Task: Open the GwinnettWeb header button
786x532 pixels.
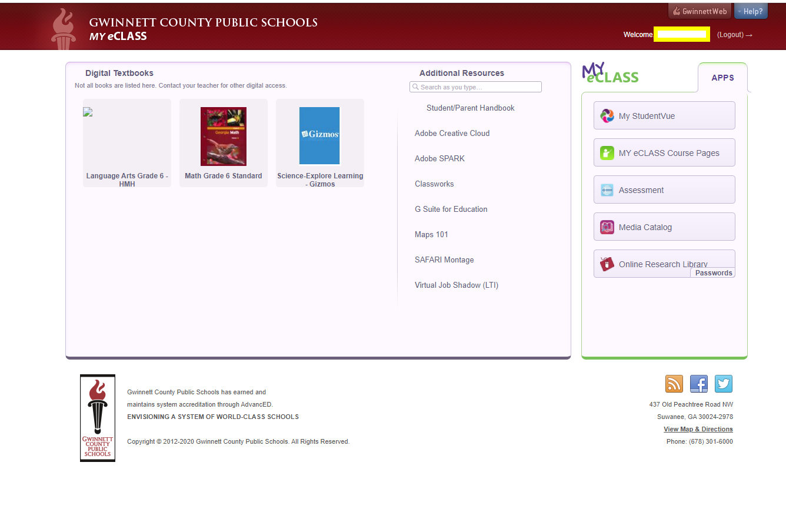Action: [x=700, y=11]
